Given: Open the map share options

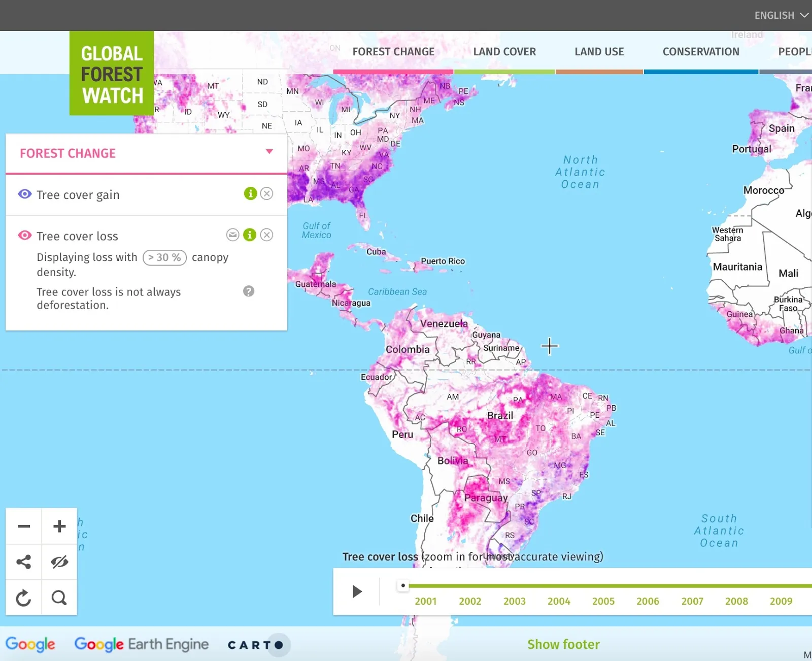Looking at the screenshot, I should [23, 562].
